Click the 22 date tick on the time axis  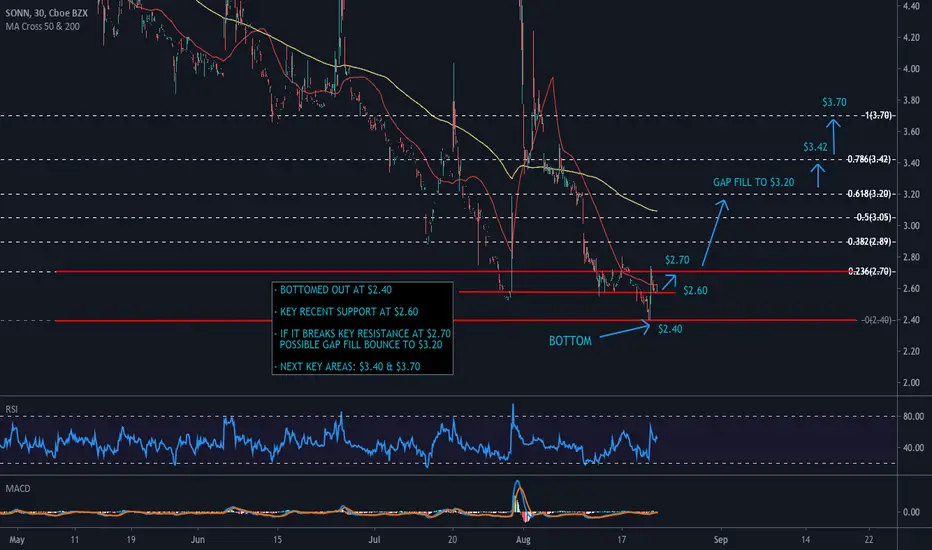pos(869,540)
